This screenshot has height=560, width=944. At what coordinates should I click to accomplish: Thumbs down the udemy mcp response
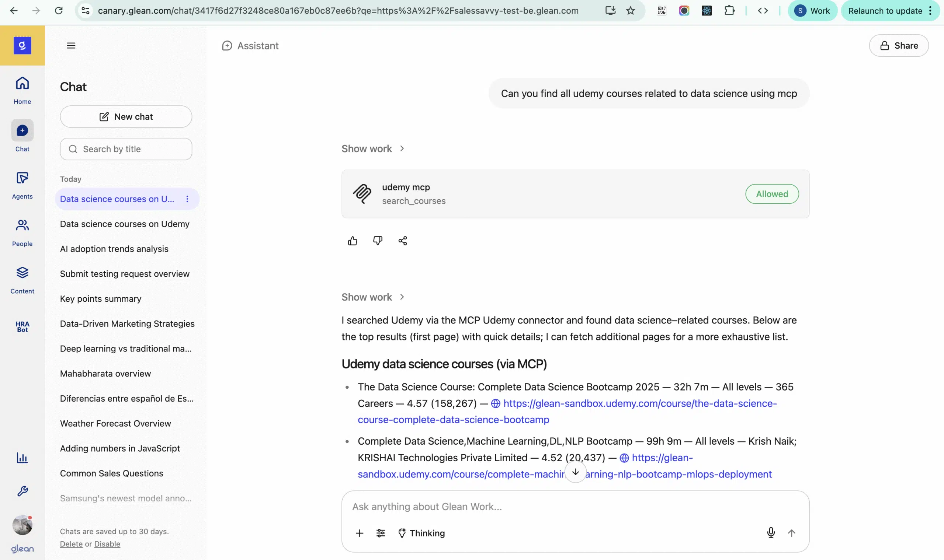[378, 241]
